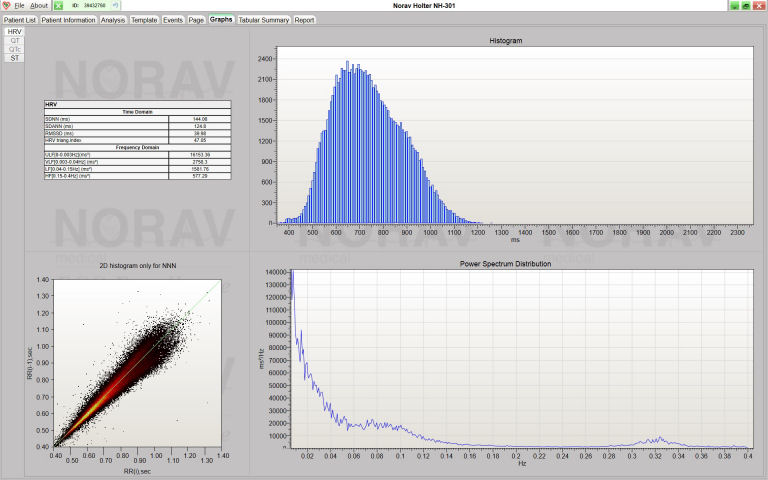
Task: Open the Analysis tab
Action: click(113, 19)
